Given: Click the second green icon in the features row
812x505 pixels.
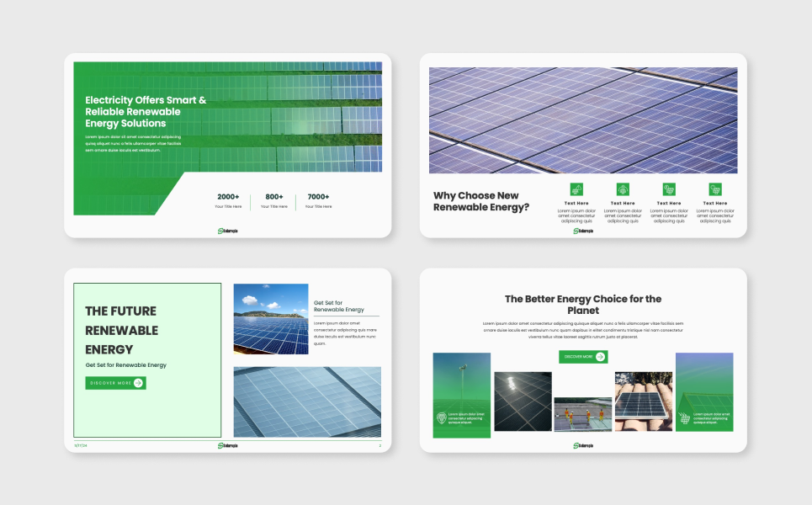Looking at the screenshot, I should click(x=623, y=189).
